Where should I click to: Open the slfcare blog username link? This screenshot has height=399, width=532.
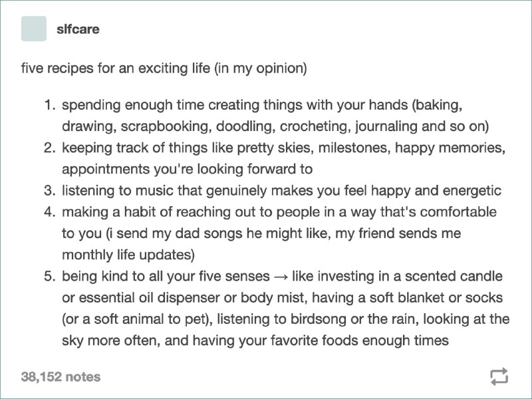coord(78,29)
